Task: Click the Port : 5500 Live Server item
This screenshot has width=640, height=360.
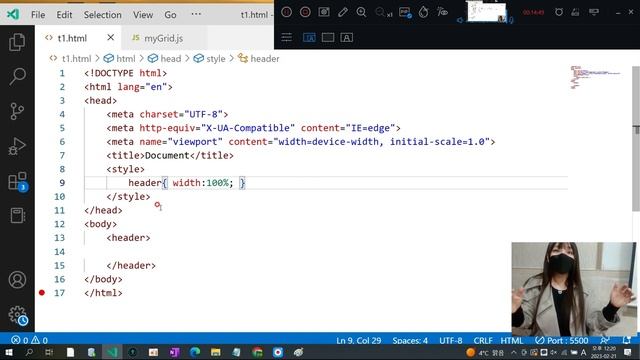Action: [x=562, y=340]
